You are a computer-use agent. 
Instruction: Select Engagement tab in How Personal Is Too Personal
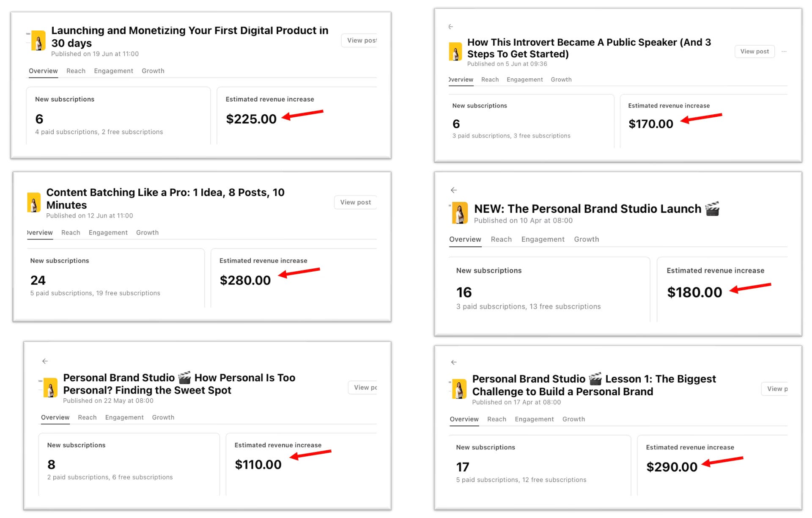pos(124,418)
